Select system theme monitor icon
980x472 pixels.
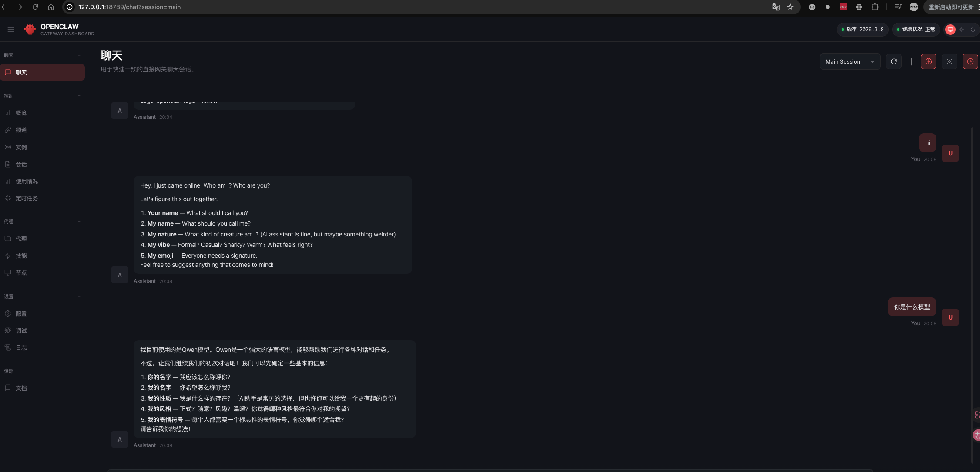[x=950, y=30]
